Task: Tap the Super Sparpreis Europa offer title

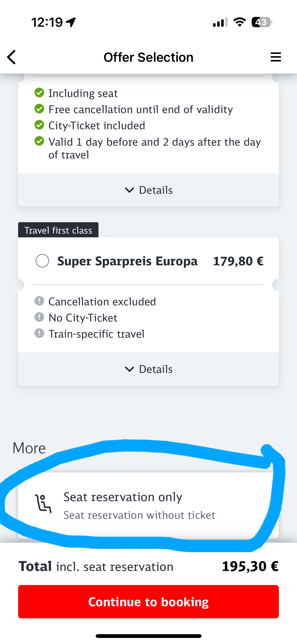Action: (x=127, y=261)
